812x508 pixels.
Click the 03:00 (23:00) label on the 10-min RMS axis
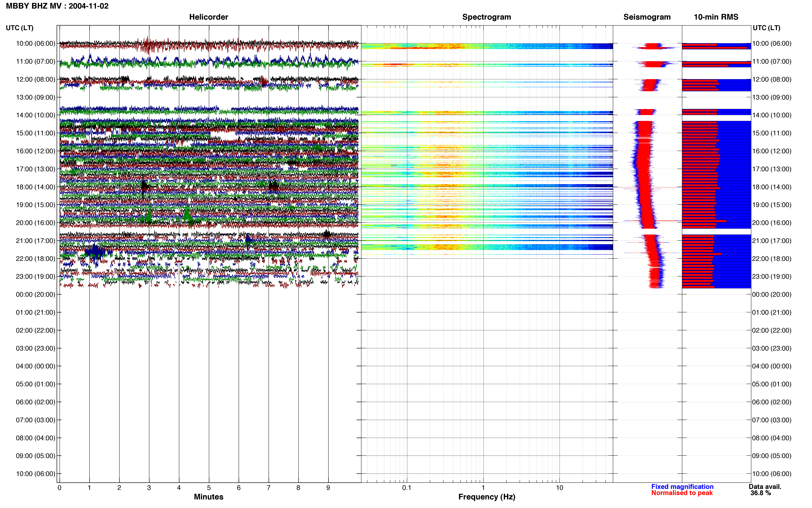772,348
